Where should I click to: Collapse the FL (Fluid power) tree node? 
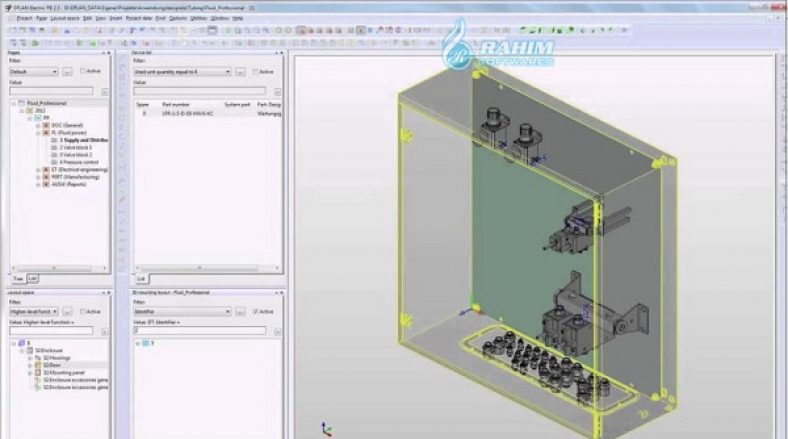coord(38,133)
